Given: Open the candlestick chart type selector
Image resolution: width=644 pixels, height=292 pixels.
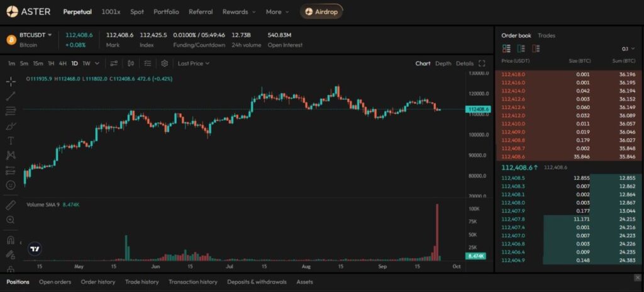Looking at the screenshot, I should (x=131, y=64).
